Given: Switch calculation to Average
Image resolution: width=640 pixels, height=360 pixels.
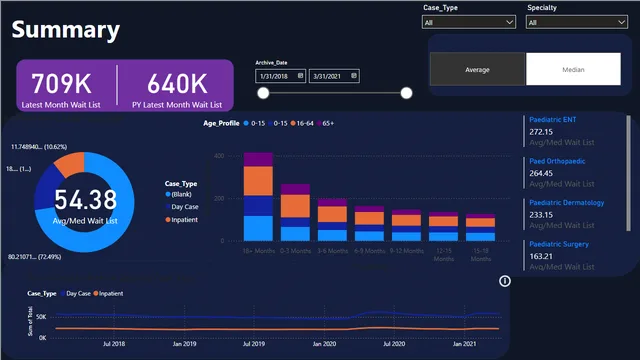Looking at the screenshot, I should [x=477, y=69].
